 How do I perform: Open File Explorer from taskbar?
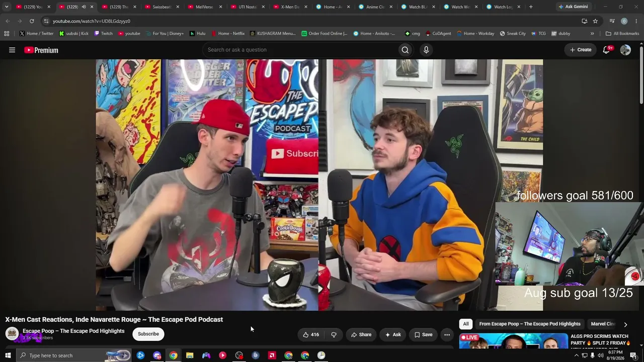(190, 355)
